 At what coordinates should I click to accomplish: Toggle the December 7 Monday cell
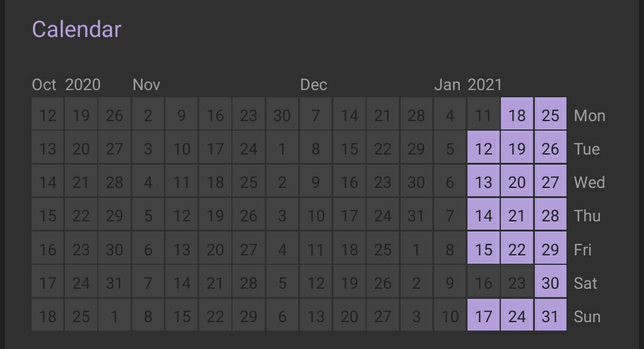[315, 115]
